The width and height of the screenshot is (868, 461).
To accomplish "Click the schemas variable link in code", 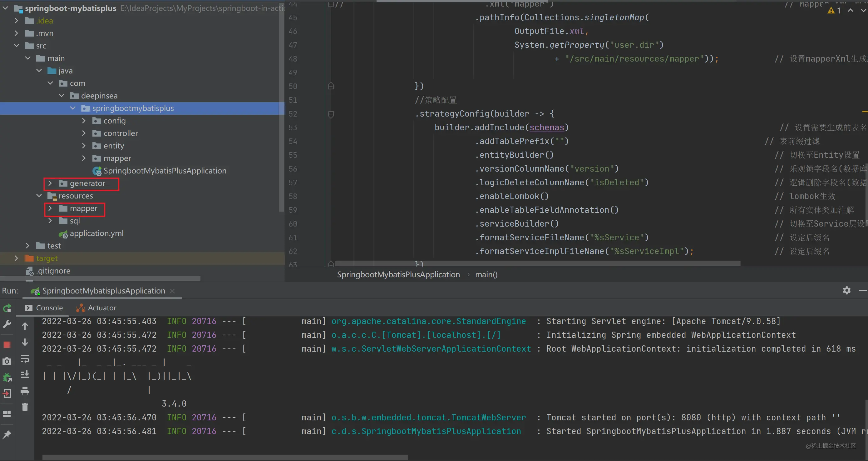I will pyautogui.click(x=546, y=128).
